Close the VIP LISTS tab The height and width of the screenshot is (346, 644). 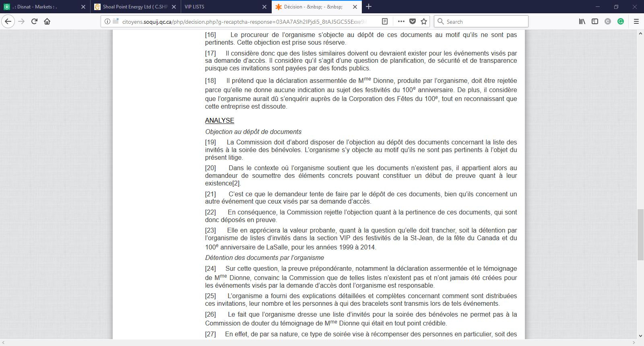264,7
